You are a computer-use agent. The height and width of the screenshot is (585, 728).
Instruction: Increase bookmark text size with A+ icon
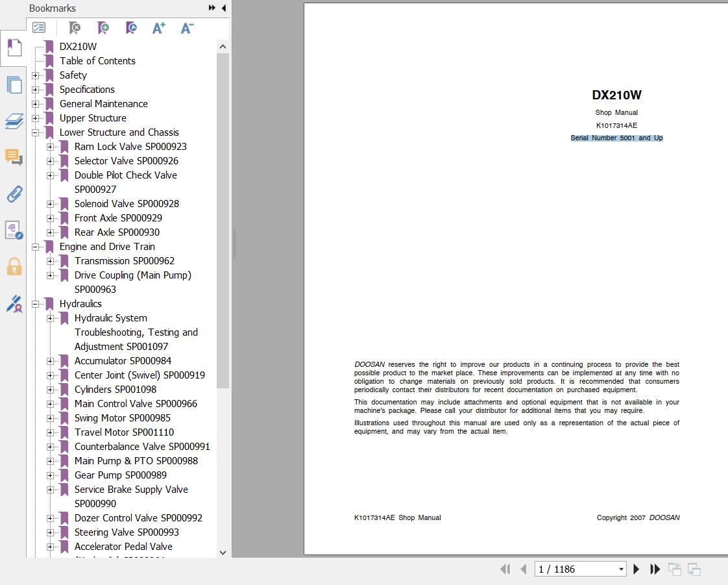tap(159, 28)
